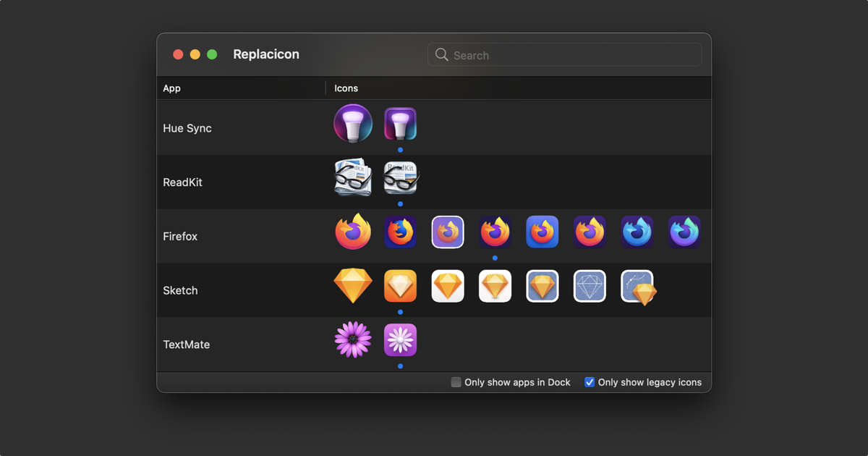
Task: Click the search magnifying glass icon
Action: tap(441, 55)
